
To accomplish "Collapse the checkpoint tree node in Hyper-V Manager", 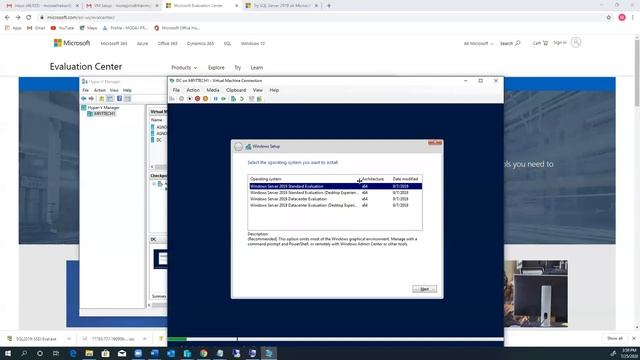I will pyautogui.click(x=154, y=184).
